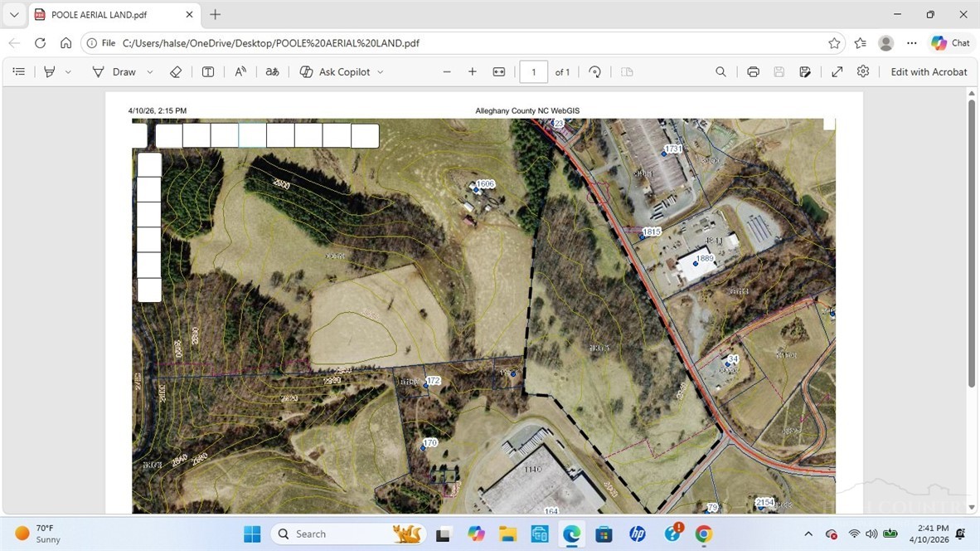
Task: Zoom in with the plus button
Action: [473, 72]
